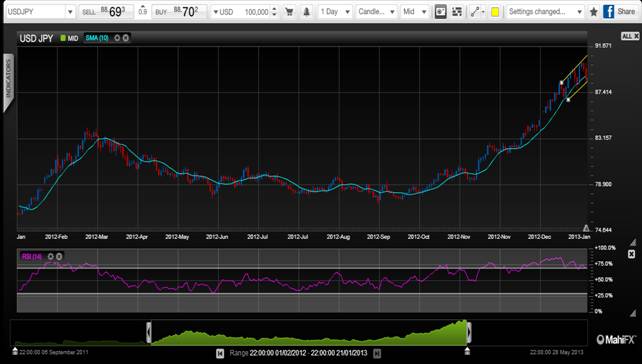Expand the 1 Day timeframe dropdown
The width and height of the screenshot is (642, 364).
click(335, 12)
